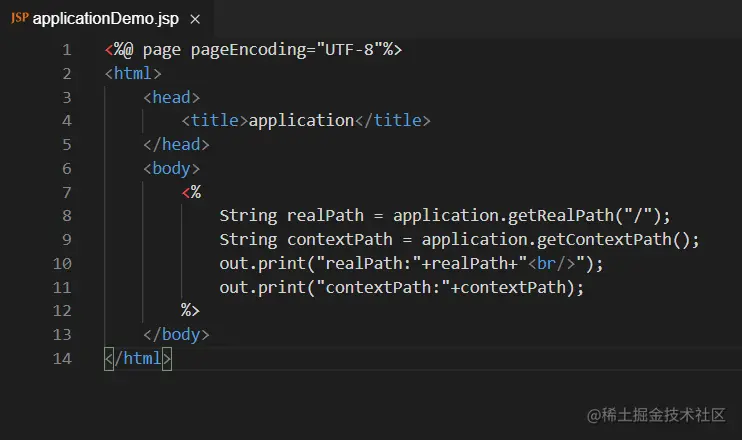
Task: Click the opening head tag
Action: click(x=171, y=97)
